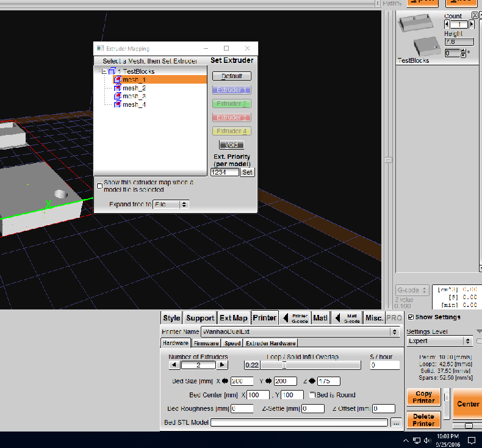Switch to the Support tab

pos(200,318)
